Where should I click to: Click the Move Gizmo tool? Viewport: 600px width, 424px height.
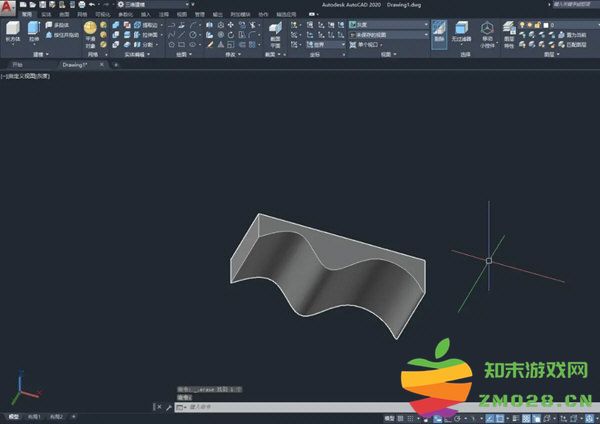(x=487, y=34)
